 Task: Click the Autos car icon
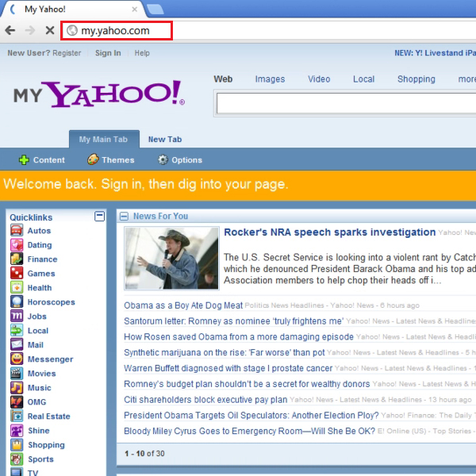click(x=17, y=230)
